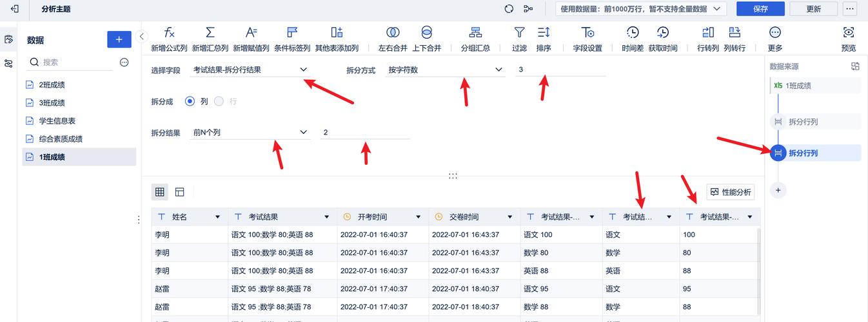Click 新增汇总列 sigma icon
868x322 pixels.
[x=210, y=32]
